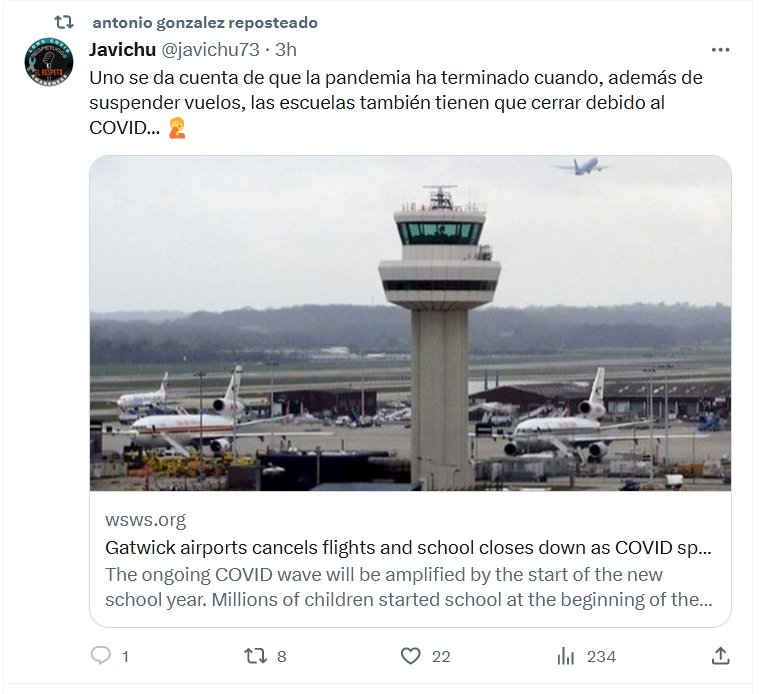Open the three-dot more options menu
Image resolution: width=774 pixels, height=694 pixels.
[x=720, y=49]
